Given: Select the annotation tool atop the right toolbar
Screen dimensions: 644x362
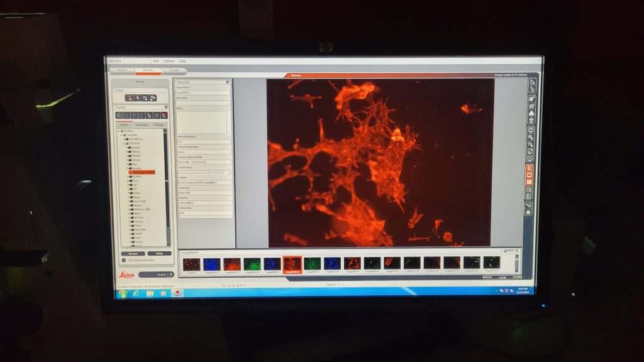Looking at the screenshot, I should pos(532,82).
